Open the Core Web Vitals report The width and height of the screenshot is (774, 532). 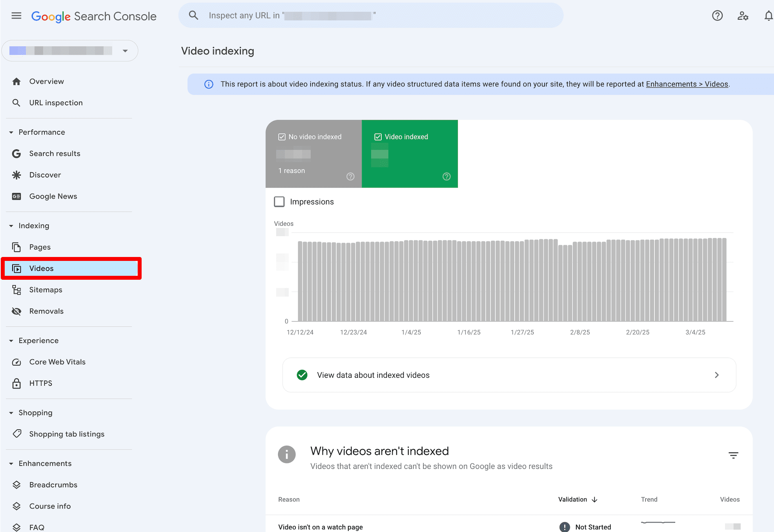(x=57, y=362)
